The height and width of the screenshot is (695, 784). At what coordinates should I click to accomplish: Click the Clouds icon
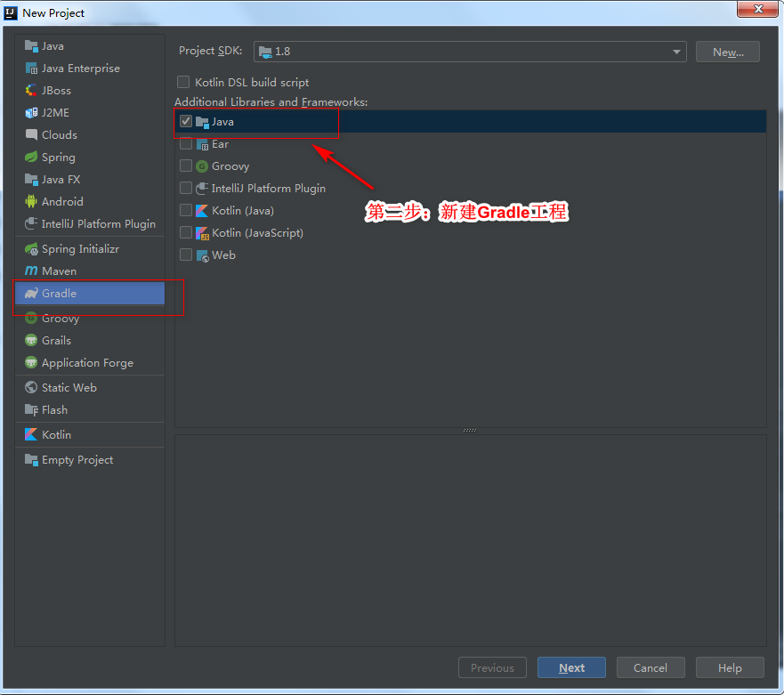31,135
